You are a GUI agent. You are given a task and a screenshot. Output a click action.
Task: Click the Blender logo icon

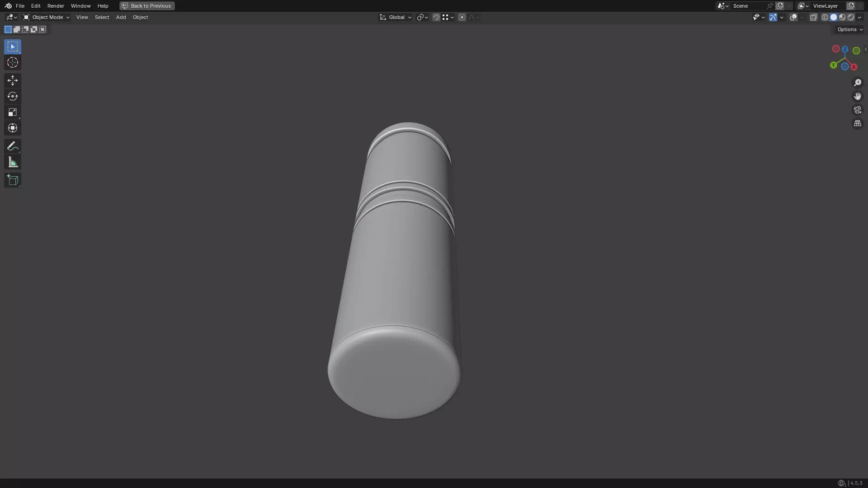[8, 6]
